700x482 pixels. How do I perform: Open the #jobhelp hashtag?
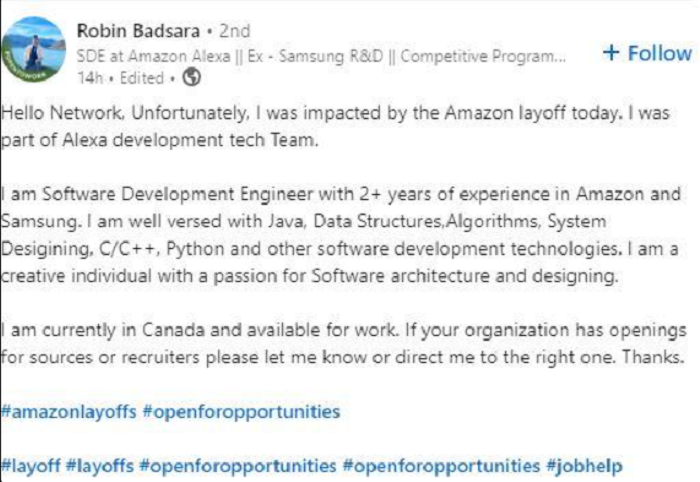click(x=585, y=465)
